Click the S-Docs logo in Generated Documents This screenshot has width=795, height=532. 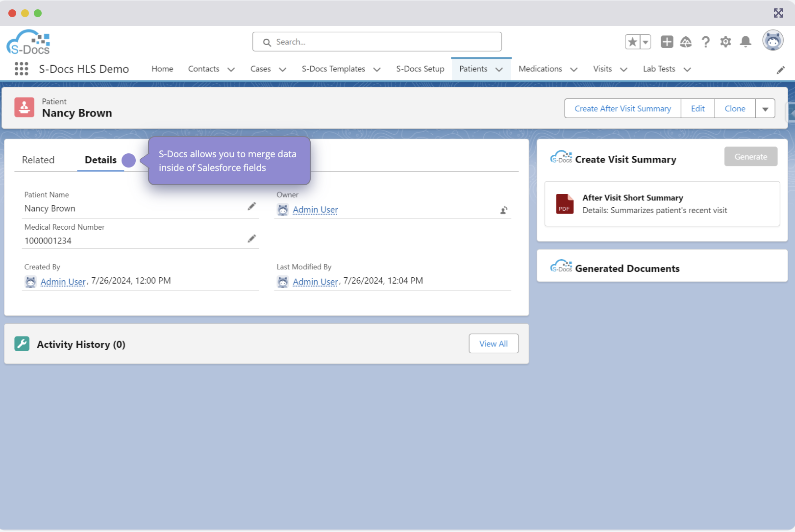click(561, 266)
